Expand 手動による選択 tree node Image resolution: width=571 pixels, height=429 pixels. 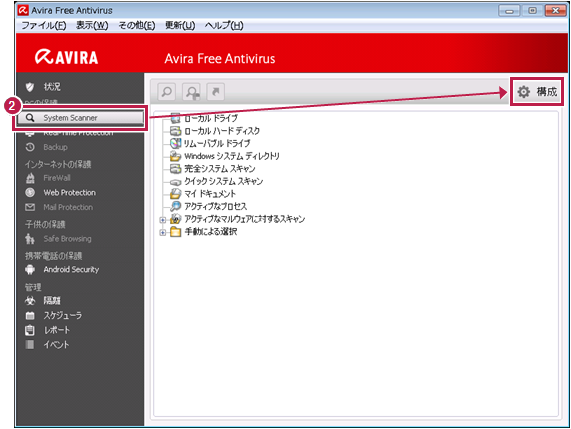163,232
